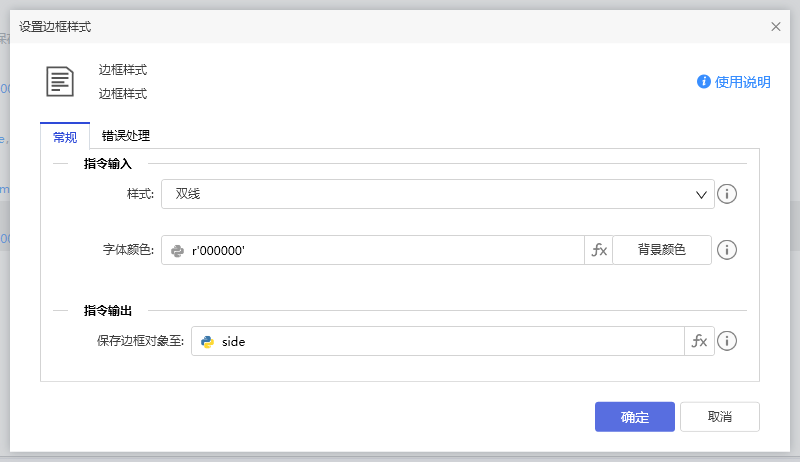Close the 设置边框样式 dialog
Image resolution: width=800 pixels, height=462 pixels.
(x=776, y=27)
